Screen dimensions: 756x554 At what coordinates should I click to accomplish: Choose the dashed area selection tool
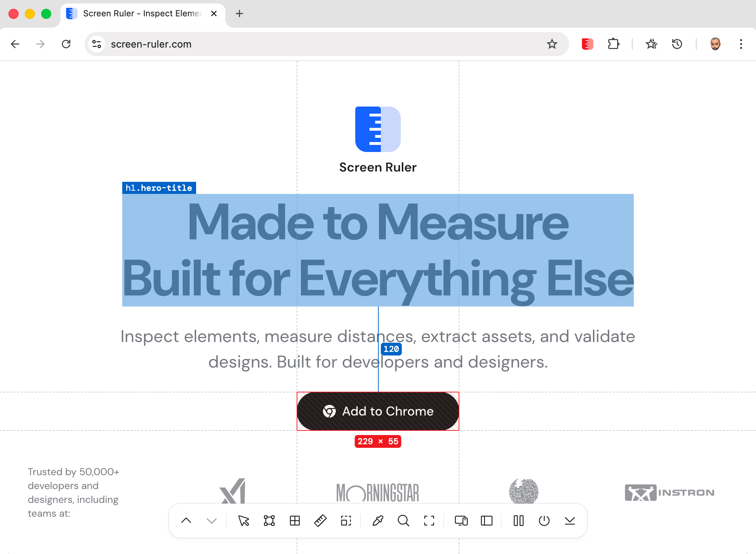pos(346,521)
